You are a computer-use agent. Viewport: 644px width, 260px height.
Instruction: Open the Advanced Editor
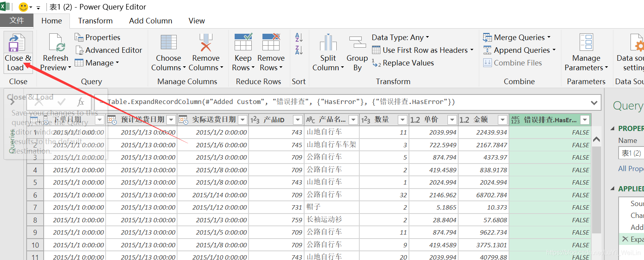pyautogui.click(x=109, y=50)
